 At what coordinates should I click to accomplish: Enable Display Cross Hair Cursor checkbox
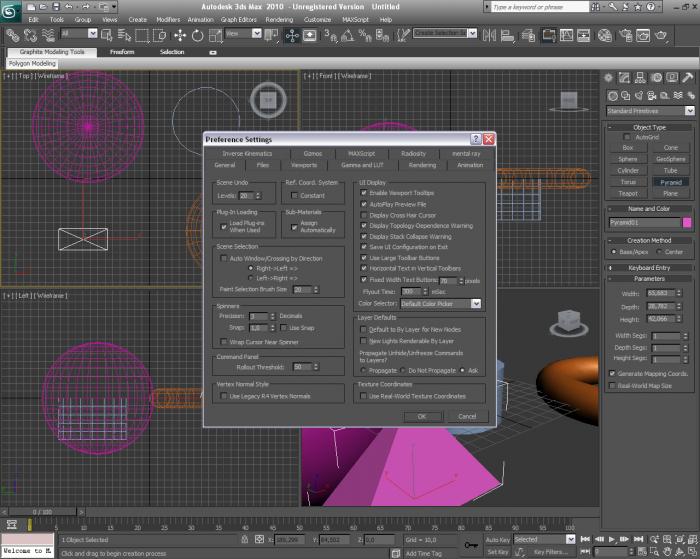(363, 215)
